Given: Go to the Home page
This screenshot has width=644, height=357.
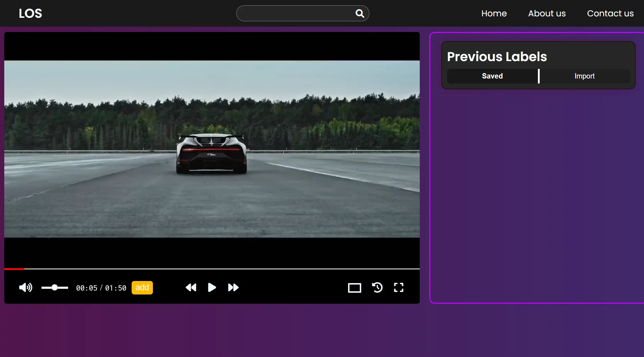Looking at the screenshot, I should click(494, 13).
